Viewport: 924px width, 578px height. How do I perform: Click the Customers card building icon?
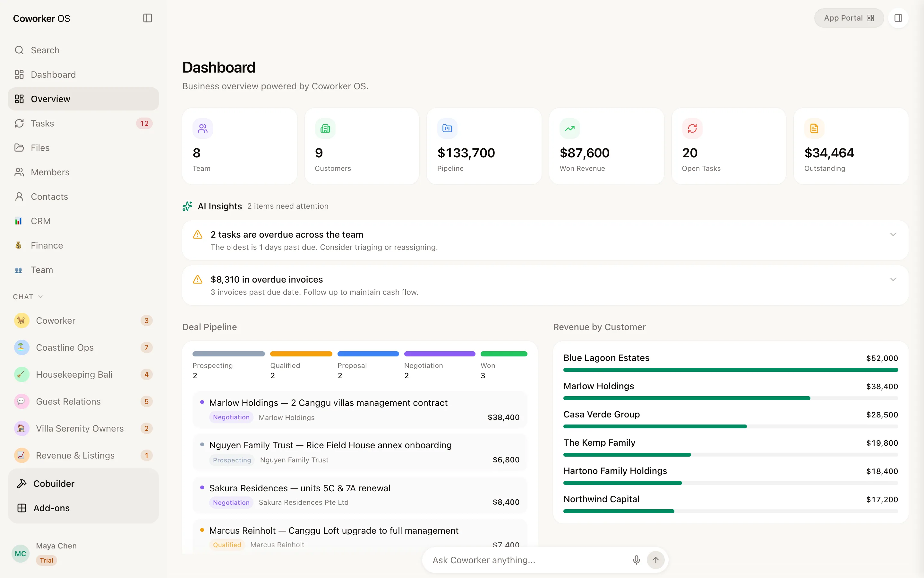(x=325, y=128)
